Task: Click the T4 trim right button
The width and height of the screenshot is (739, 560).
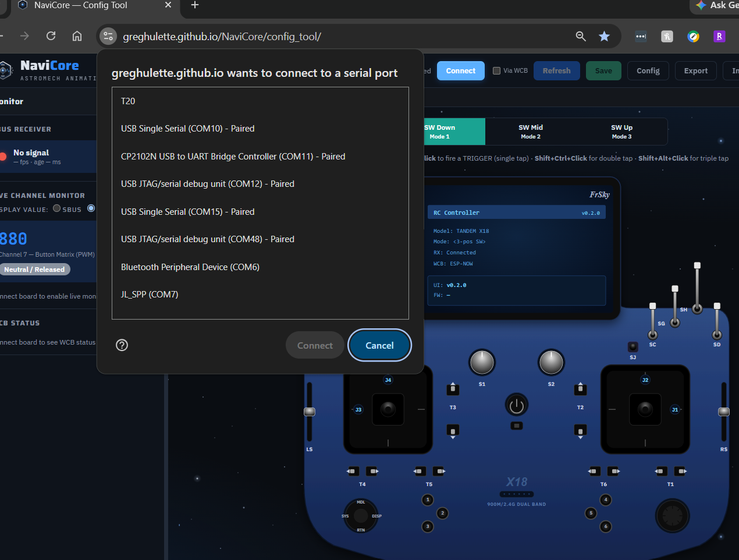Action: point(372,471)
